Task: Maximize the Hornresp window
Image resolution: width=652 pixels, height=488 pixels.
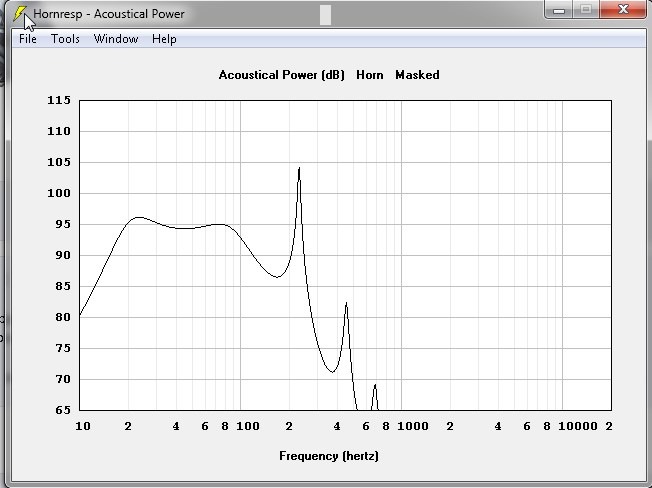Action: 586,10
